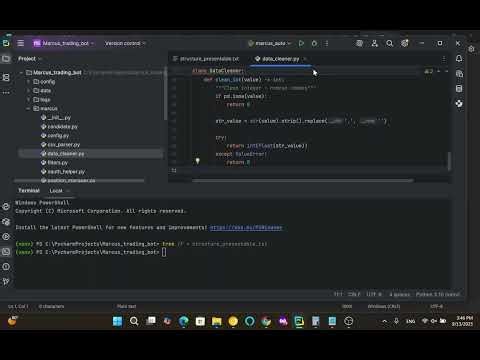
Task: Open the Structure tool window icon
Action: [x=6, y=77]
